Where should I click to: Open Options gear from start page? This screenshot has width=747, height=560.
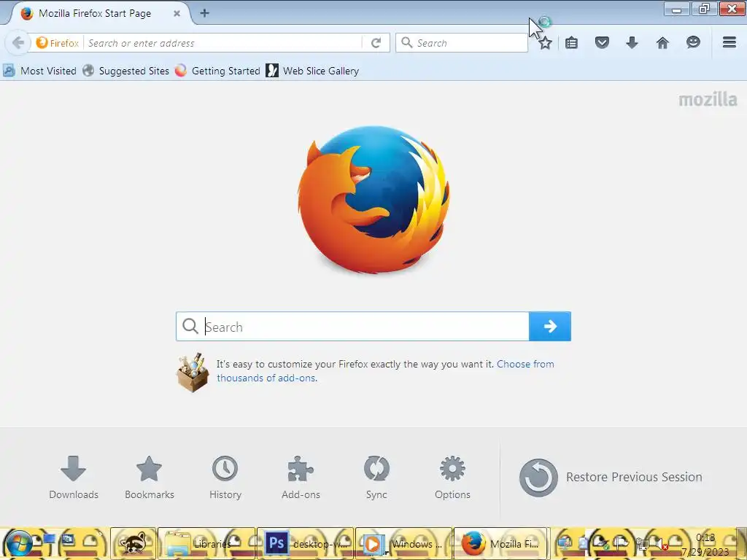[x=452, y=478]
